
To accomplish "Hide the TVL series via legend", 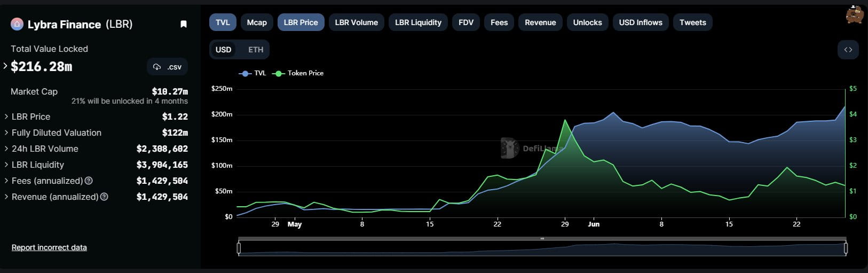I will click(252, 73).
